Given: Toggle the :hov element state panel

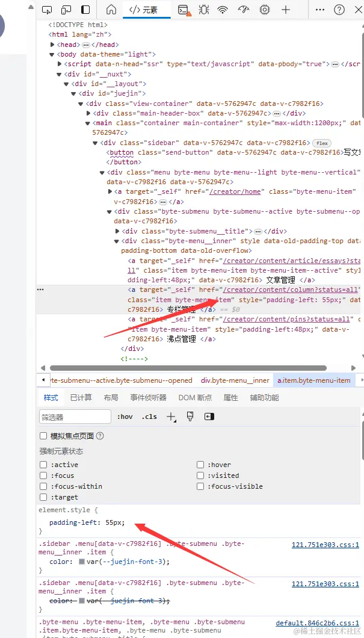Looking at the screenshot, I should 125,417.
